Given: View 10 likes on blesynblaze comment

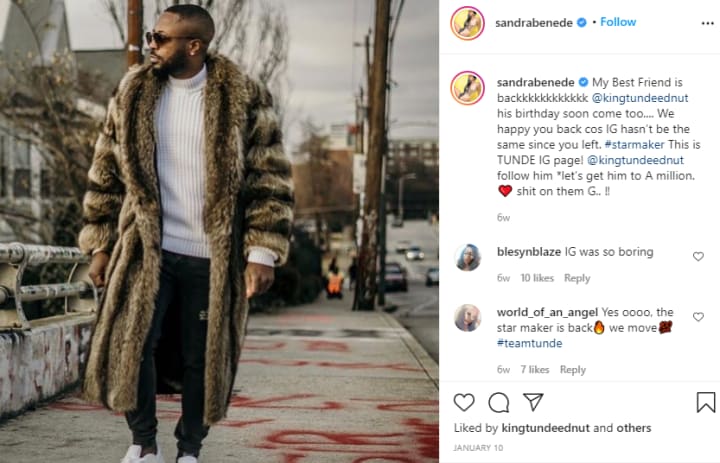Looking at the screenshot, I should click(537, 278).
